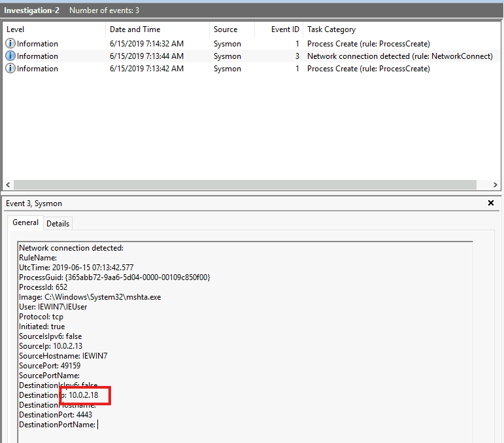Click the SourceIsIpv6: false line
The image size is (504, 443).
pos(50,336)
